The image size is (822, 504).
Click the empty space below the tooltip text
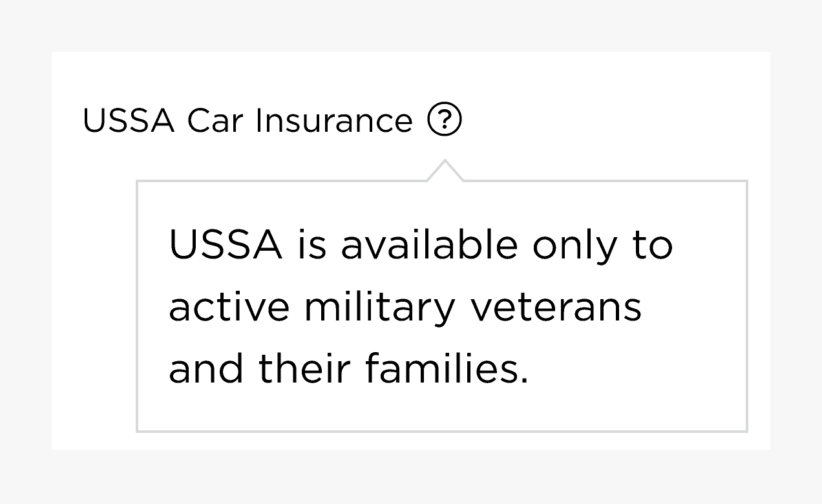tap(441, 410)
